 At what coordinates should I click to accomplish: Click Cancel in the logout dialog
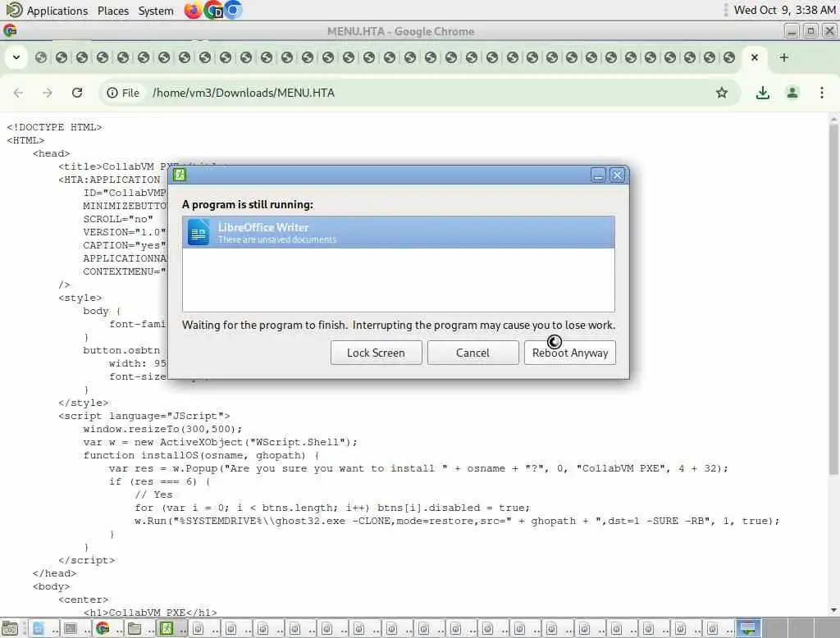[473, 353]
